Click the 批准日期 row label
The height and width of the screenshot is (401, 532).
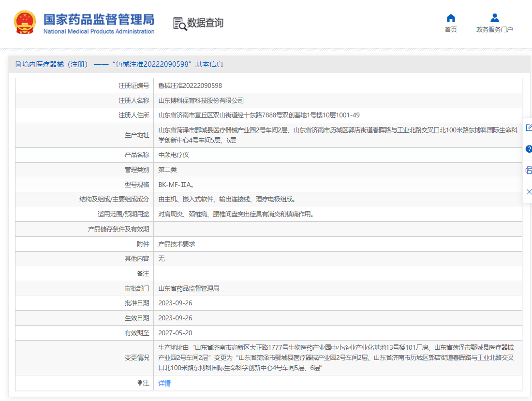point(137,303)
